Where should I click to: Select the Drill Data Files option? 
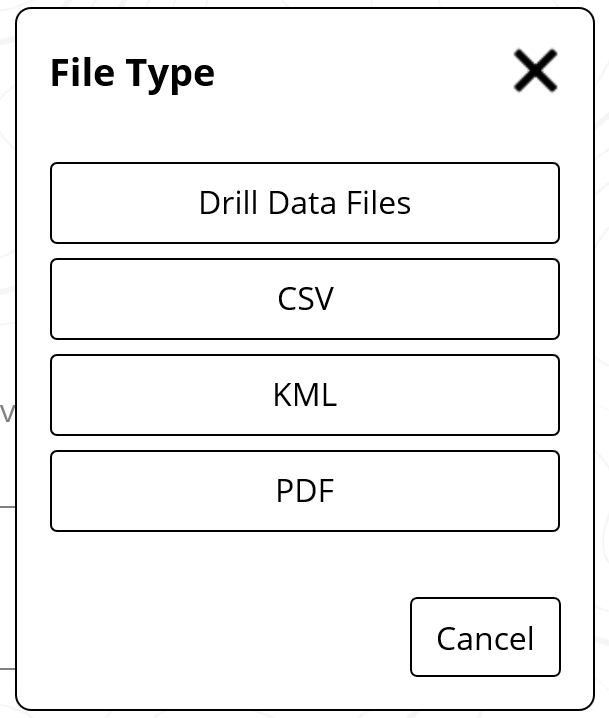click(304, 203)
